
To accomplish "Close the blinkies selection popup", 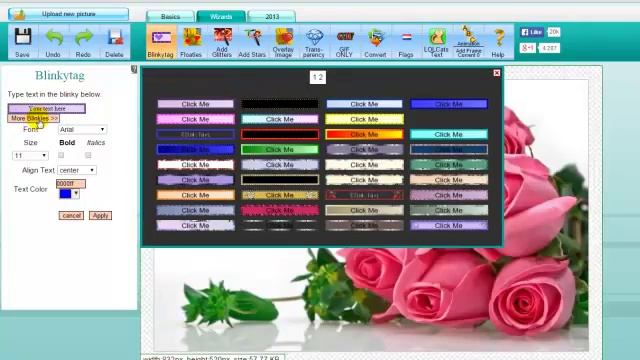I will click(x=497, y=73).
